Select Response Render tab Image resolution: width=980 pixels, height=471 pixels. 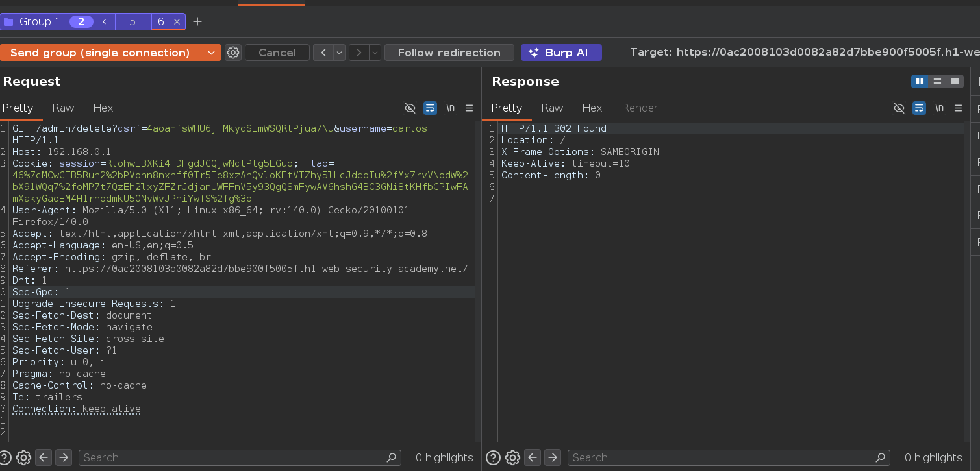click(x=640, y=108)
